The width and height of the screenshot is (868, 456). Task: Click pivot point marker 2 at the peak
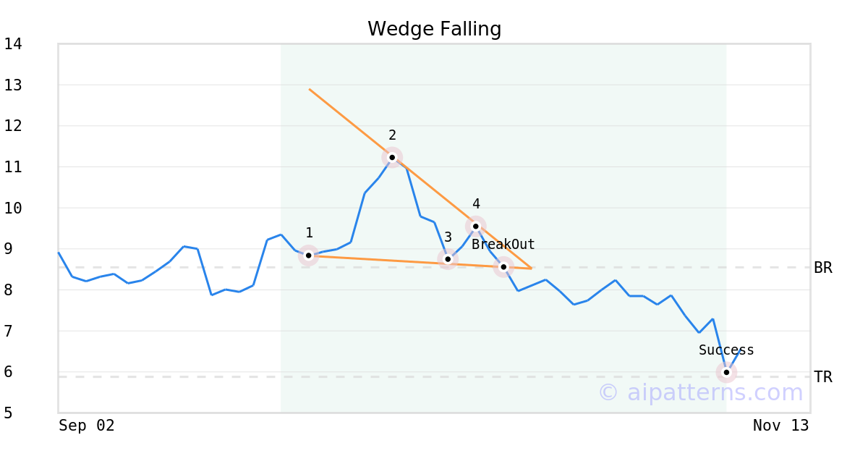[392, 157]
